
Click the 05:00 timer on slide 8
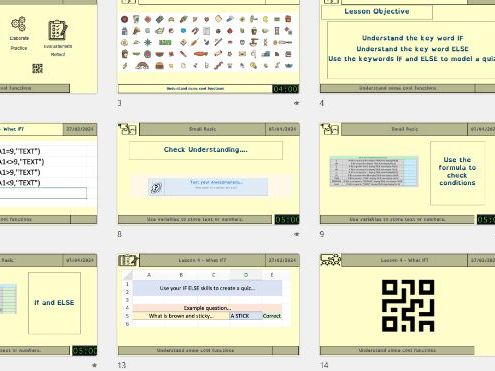click(287, 220)
